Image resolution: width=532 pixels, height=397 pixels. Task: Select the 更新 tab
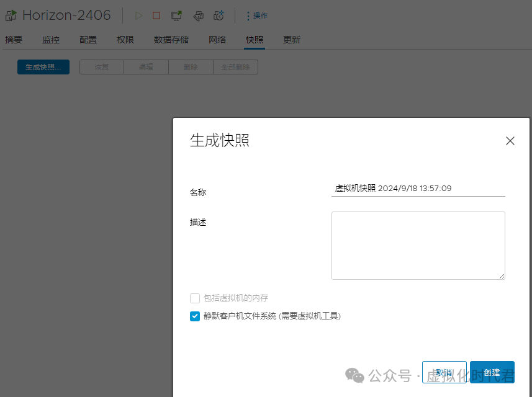pos(292,40)
